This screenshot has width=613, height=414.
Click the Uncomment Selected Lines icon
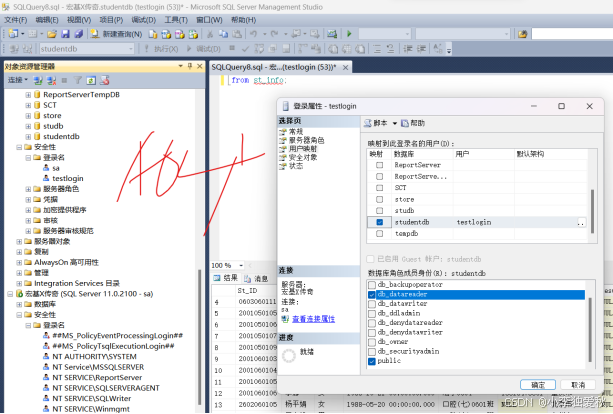tap(390, 49)
